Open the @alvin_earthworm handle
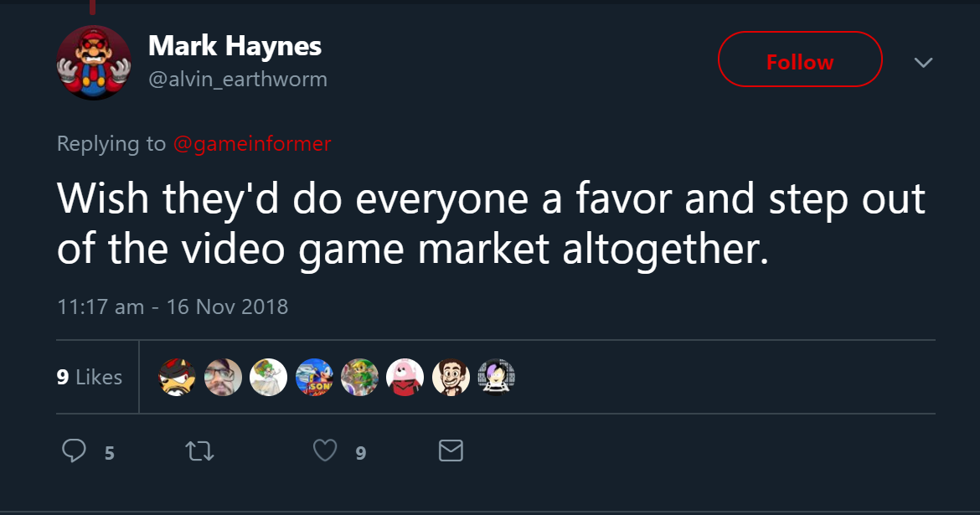This screenshot has height=515, width=980. click(x=238, y=80)
